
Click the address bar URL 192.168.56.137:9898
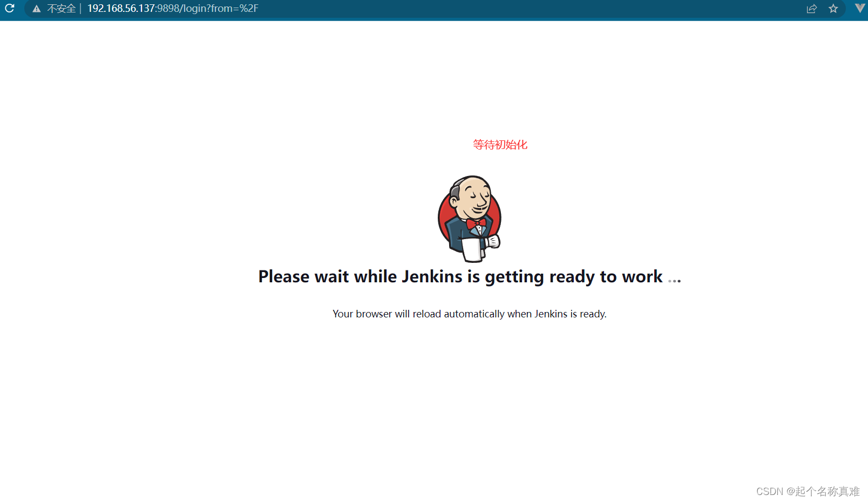(x=173, y=9)
